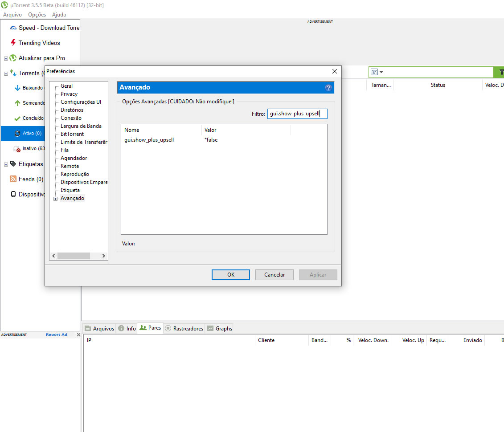This screenshot has height=432, width=504.
Task: Expand the Avançado tree node
Action: (x=56, y=199)
